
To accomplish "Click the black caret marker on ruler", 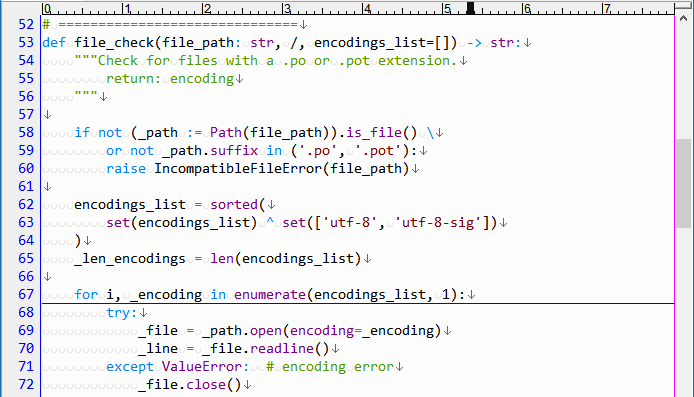I will tap(470, 8).
